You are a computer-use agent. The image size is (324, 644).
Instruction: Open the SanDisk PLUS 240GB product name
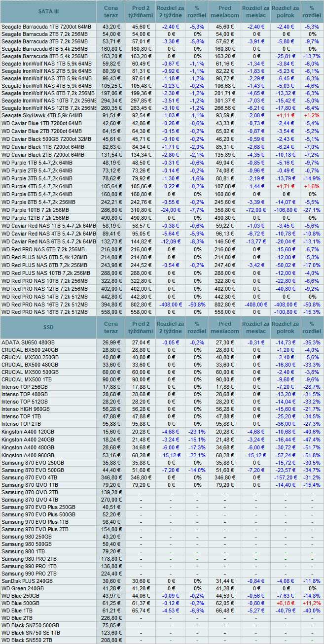[27, 581]
